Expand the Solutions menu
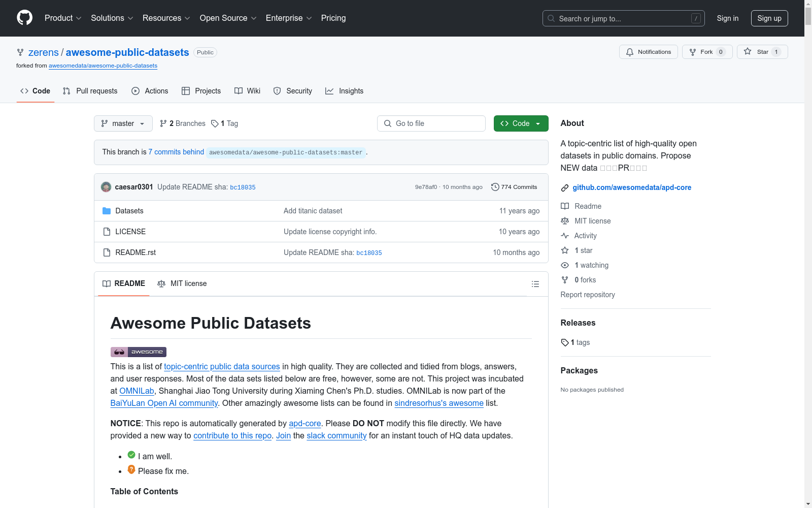Image resolution: width=812 pixels, height=508 pixels. click(112, 18)
